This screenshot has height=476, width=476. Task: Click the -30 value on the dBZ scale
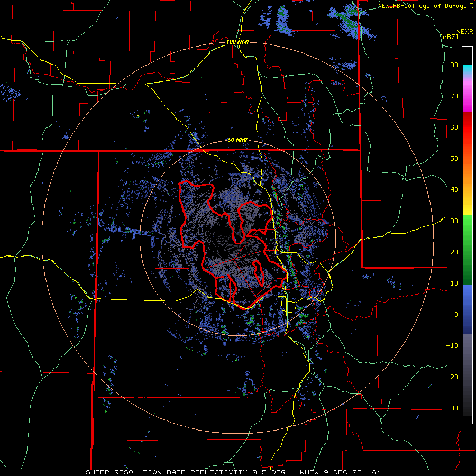(452, 408)
